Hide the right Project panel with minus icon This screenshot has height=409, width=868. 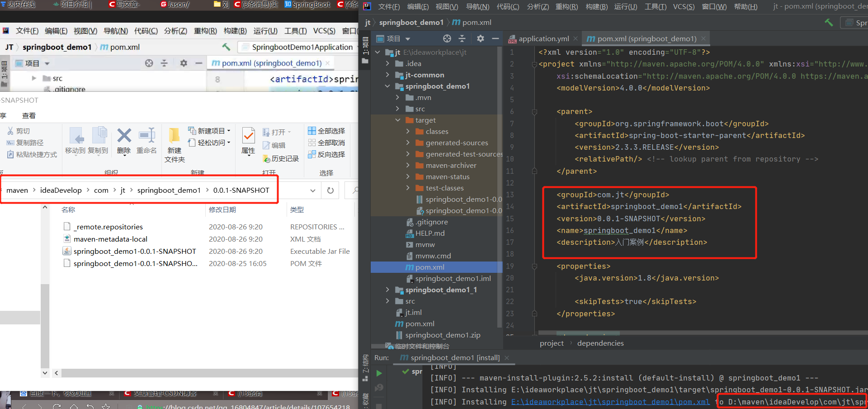[495, 38]
